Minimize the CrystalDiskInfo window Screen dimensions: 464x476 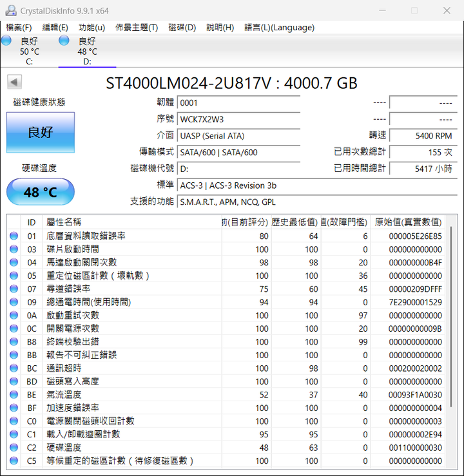pyautogui.click(x=383, y=10)
